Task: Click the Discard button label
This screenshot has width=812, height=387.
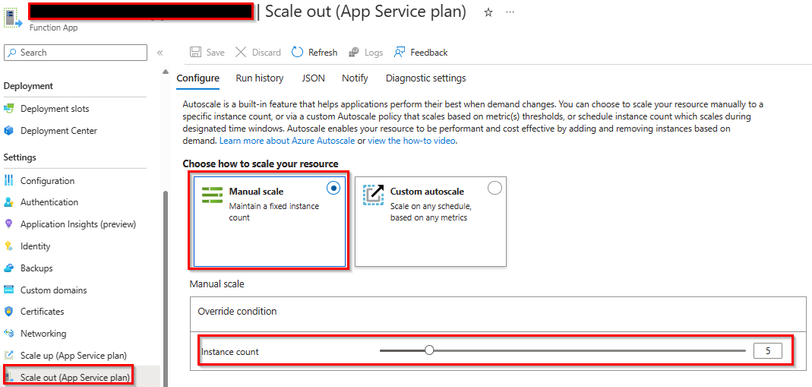Action: pyautogui.click(x=266, y=52)
